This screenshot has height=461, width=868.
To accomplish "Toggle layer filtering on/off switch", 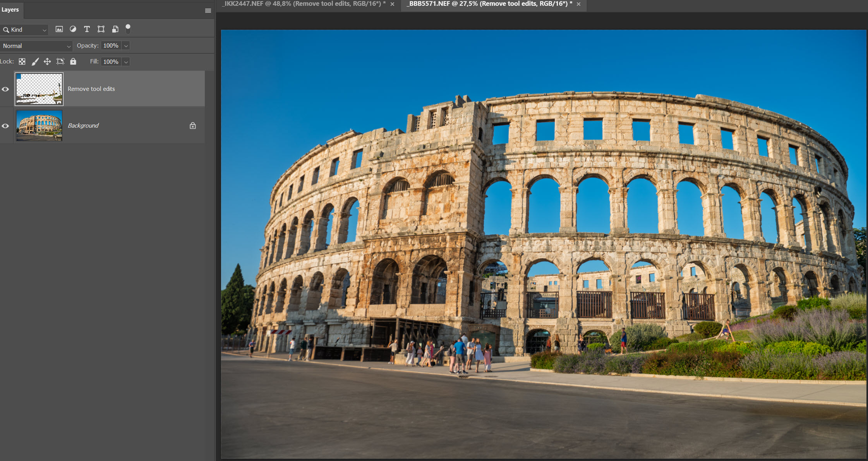I will (x=128, y=29).
